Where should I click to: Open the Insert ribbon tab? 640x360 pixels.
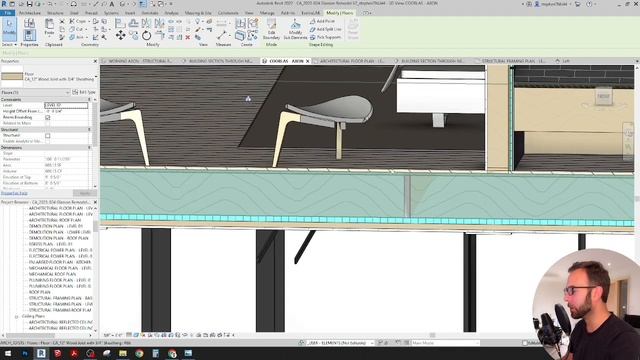[130, 13]
